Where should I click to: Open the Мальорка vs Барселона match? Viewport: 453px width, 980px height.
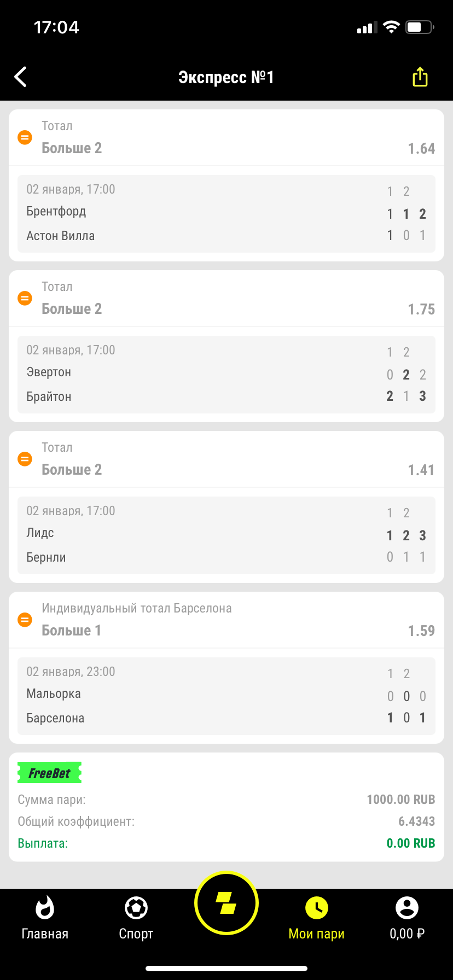226,696
